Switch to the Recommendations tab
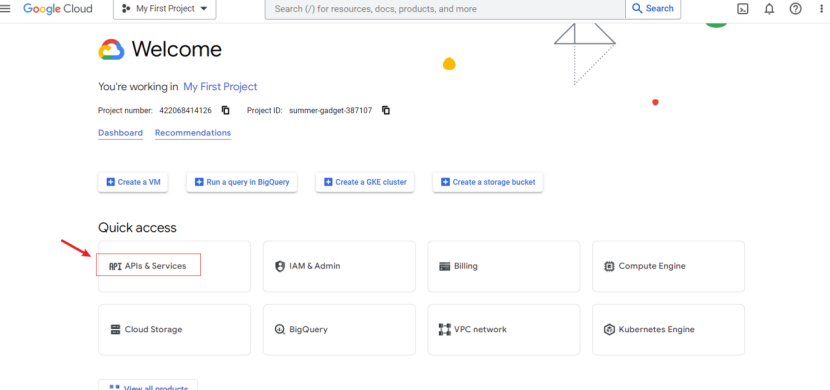 193,133
